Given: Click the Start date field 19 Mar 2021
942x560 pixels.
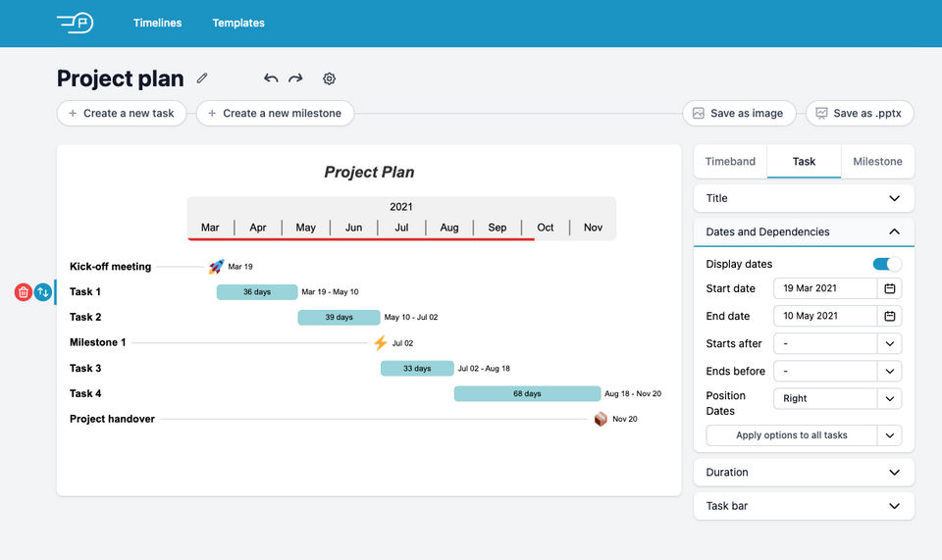Looking at the screenshot, I should pos(825,288).
